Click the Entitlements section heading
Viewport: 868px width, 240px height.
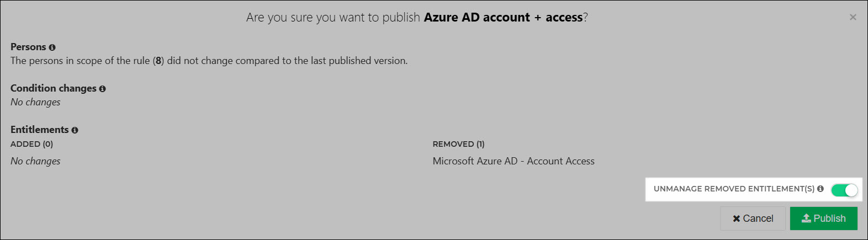40,130
